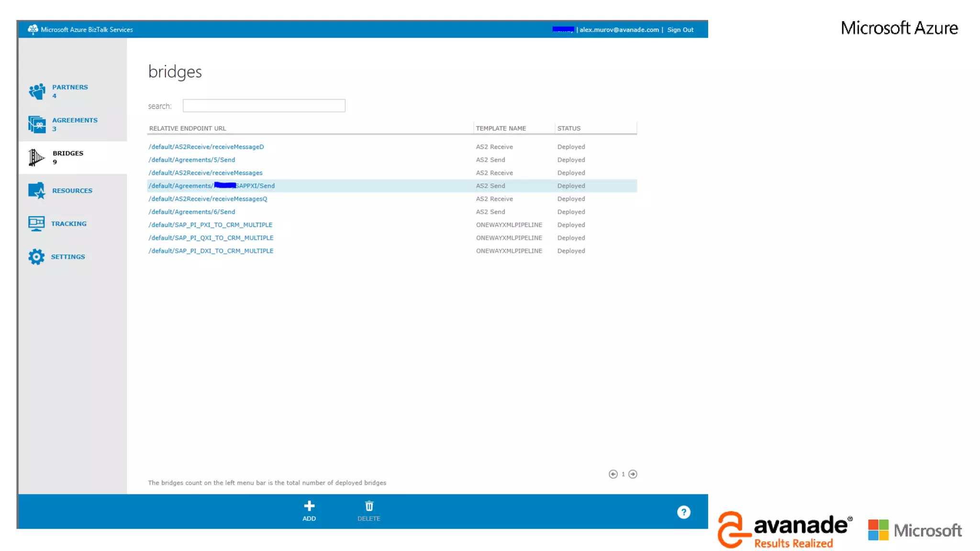Click the Bridges bridge icon
Viewport: 980px width, 551px height.
coord(36,157)
